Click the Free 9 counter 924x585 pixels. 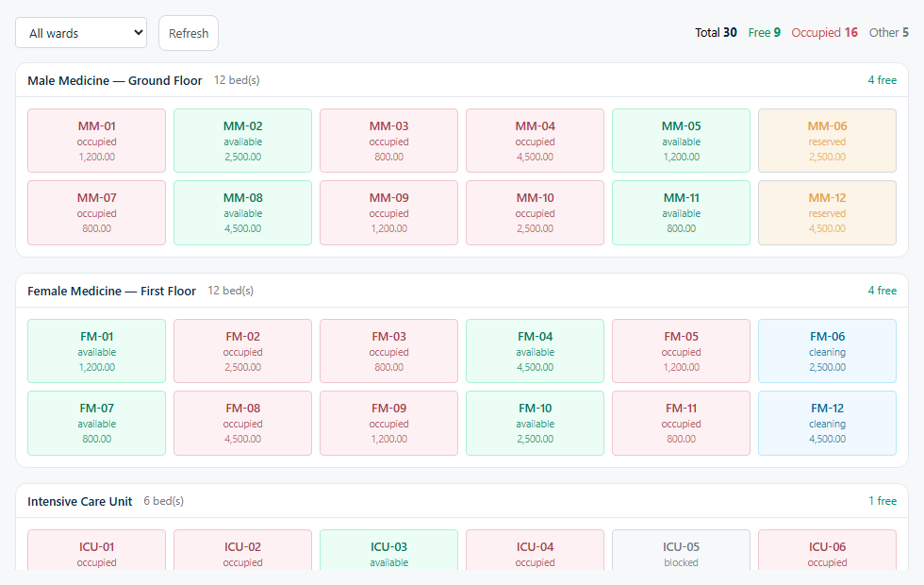(765, 32)
